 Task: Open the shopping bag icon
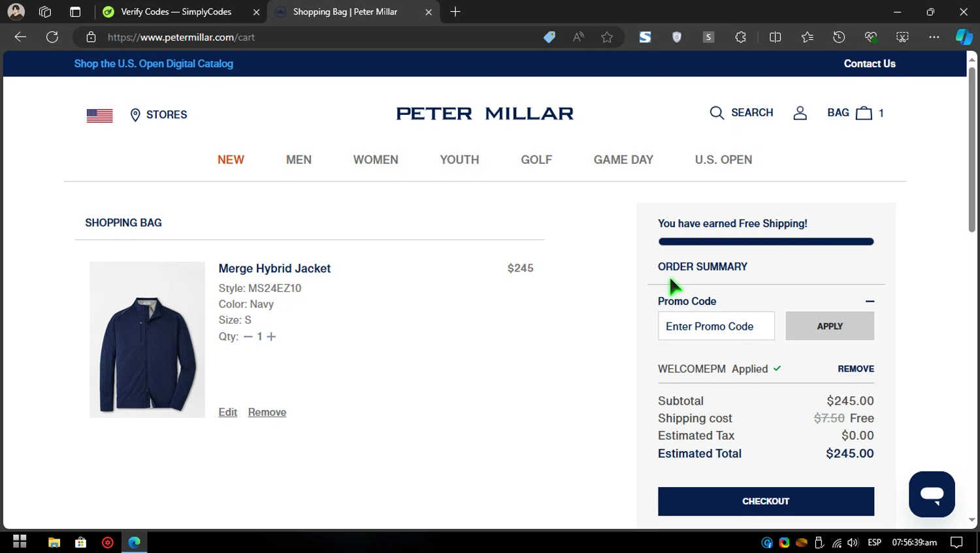864,113
